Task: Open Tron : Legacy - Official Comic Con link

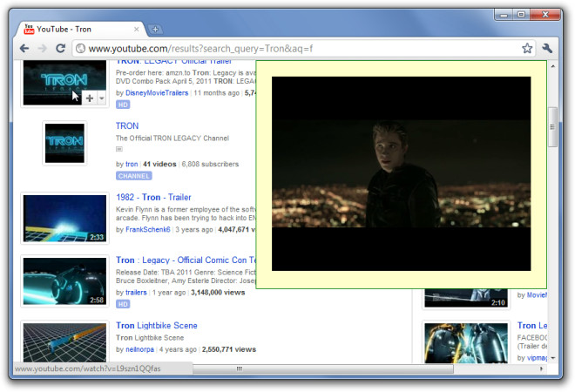Action: 186,260
